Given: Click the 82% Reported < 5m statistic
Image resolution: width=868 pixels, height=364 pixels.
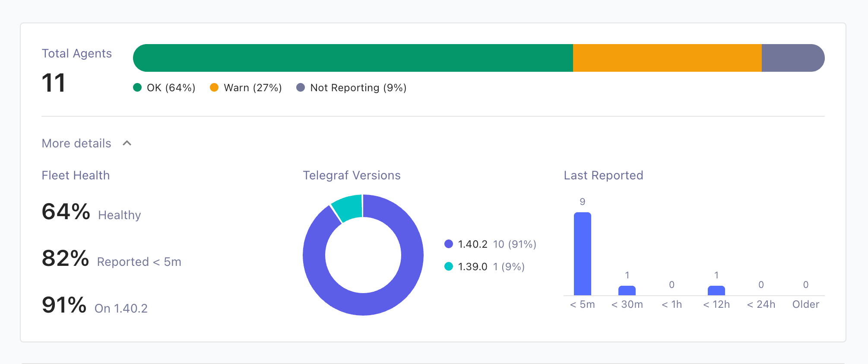Looking at the screenshot, I should [x=111, y=259].
